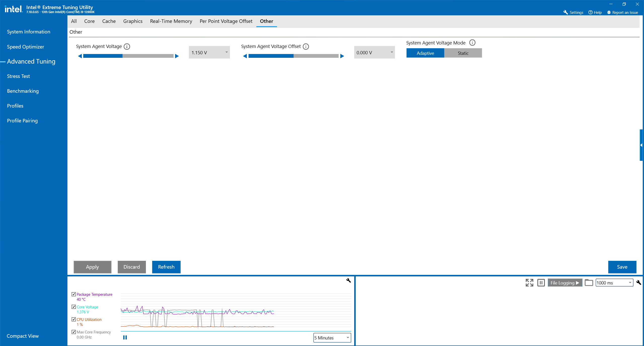Switch to the Graphics tab
The width and height of the screenshot is (644, 346).
[x=133, y=21]
